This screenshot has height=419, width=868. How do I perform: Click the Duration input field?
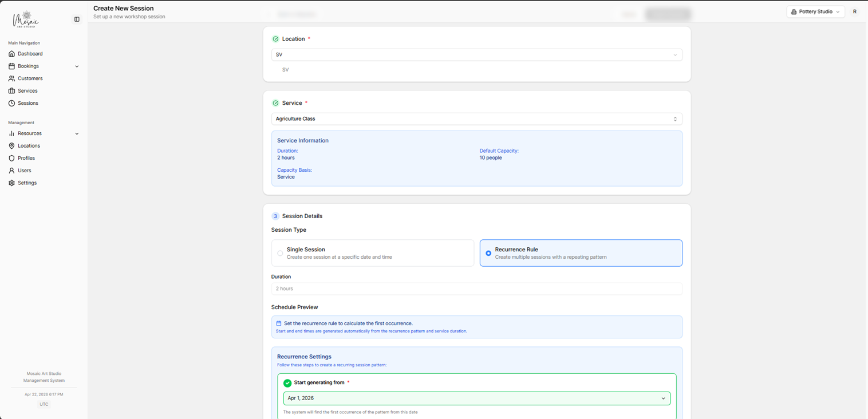(x=476, y=289)
